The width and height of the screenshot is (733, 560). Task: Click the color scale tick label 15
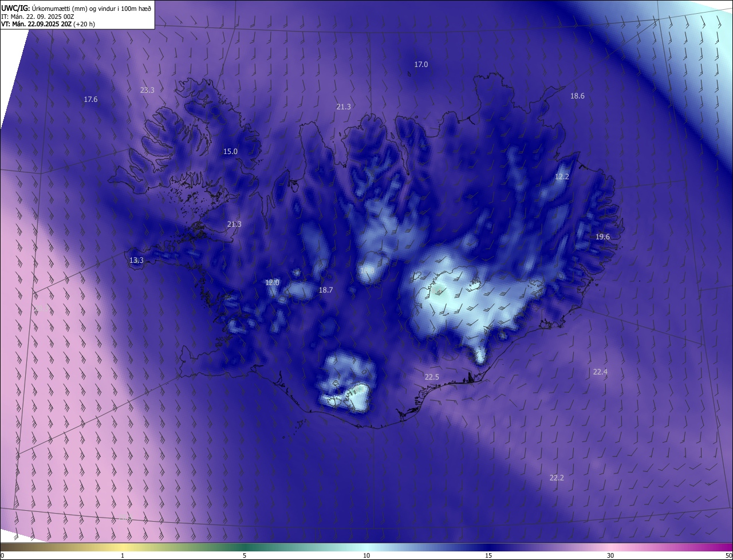pos(488,556)
